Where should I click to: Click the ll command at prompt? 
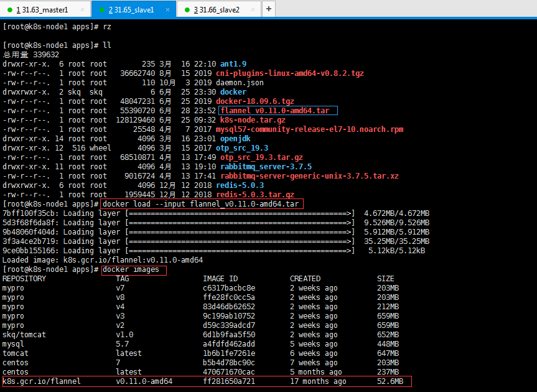(107, 45)
